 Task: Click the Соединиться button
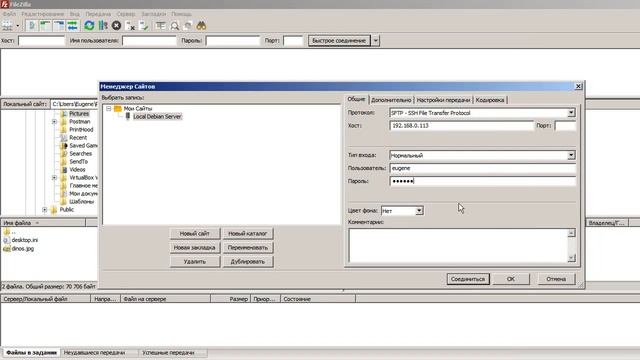point(468,279)
